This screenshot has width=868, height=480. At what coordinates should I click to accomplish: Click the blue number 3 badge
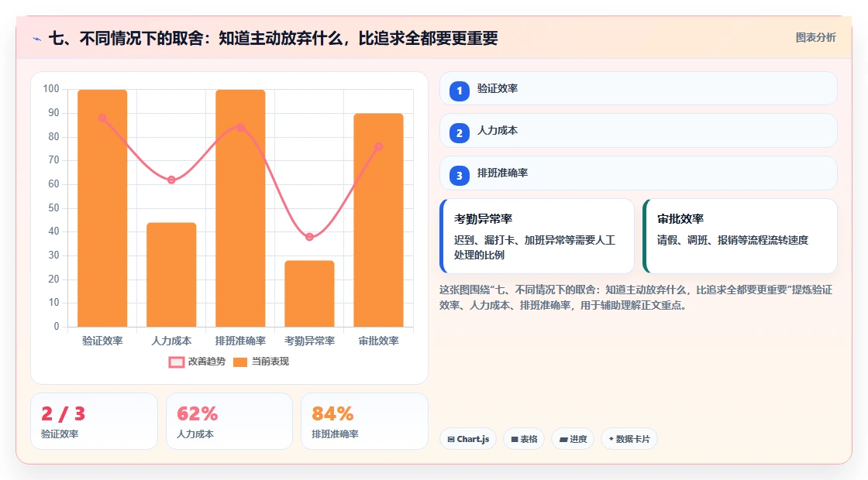point(460,176)
